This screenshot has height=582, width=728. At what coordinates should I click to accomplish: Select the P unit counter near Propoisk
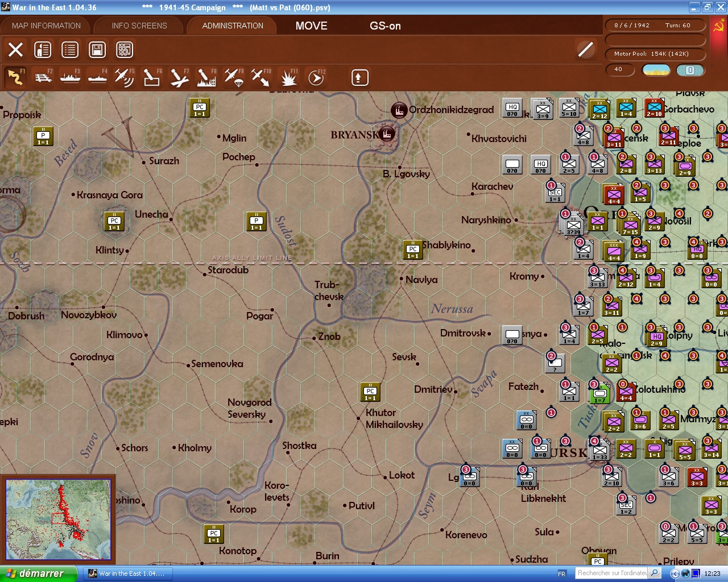click(x=43, y=136)
